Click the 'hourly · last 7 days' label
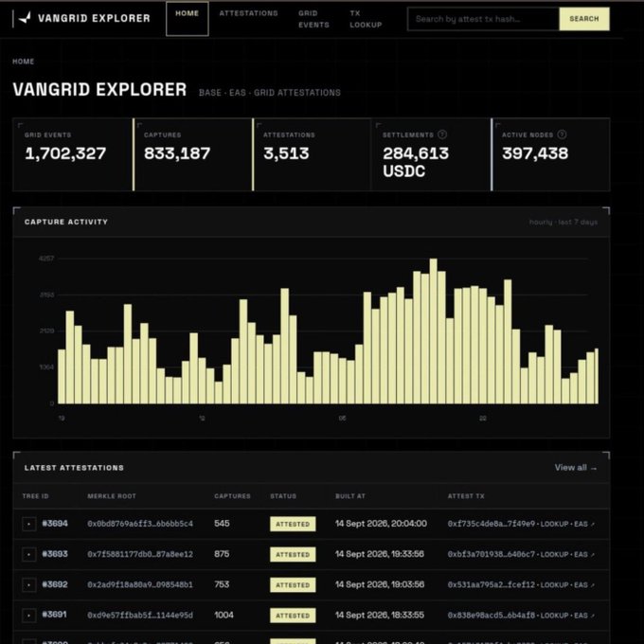This screenshot has width=644, height=644. tap(563, 222)
